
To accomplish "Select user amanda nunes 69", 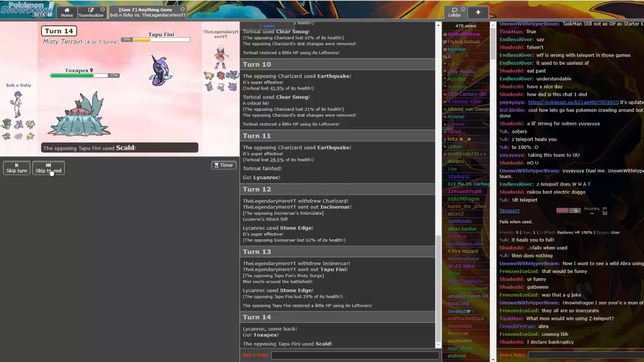I will tap(467, 296).
